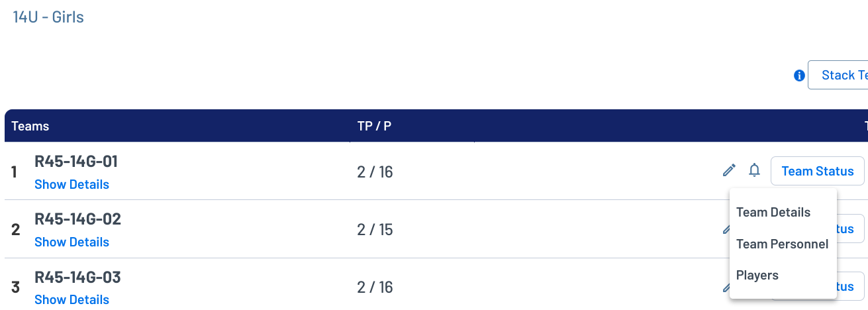Open Team Status dropdown in R45-14G-03 row
Screen dimensions: 868x310
click(x=851, y=286)
